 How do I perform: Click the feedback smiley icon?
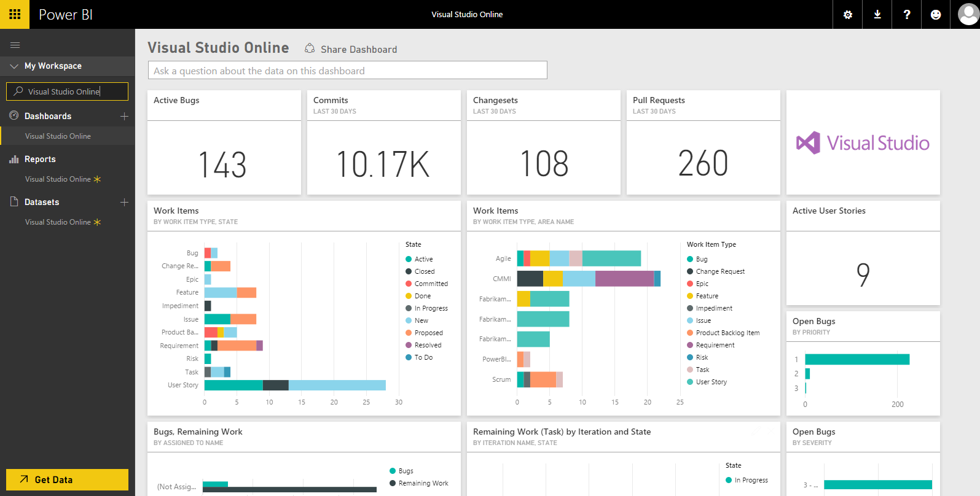pos(936,15)
